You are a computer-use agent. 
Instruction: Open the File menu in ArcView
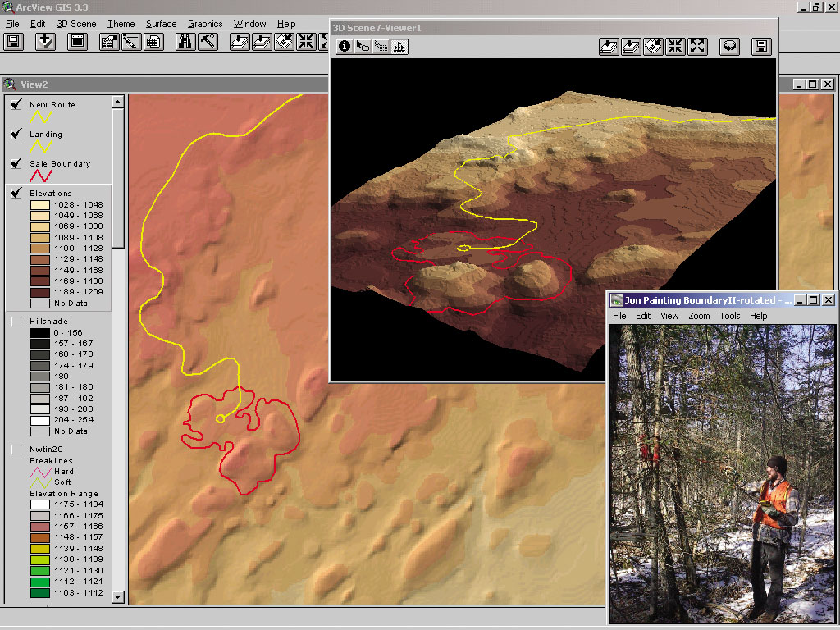12,24
